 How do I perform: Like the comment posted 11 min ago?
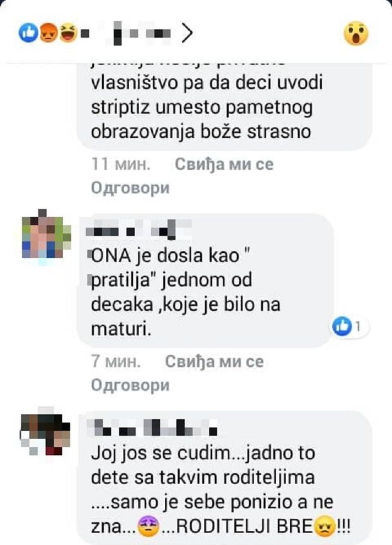224,164
